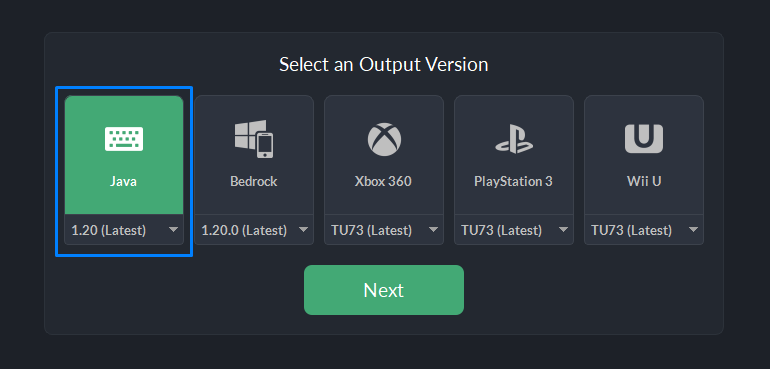Image resolution: width=770 pixels, height=369 pixels.
Task: Click the Java keyboard icon
Action: click(x=124, y=139)
